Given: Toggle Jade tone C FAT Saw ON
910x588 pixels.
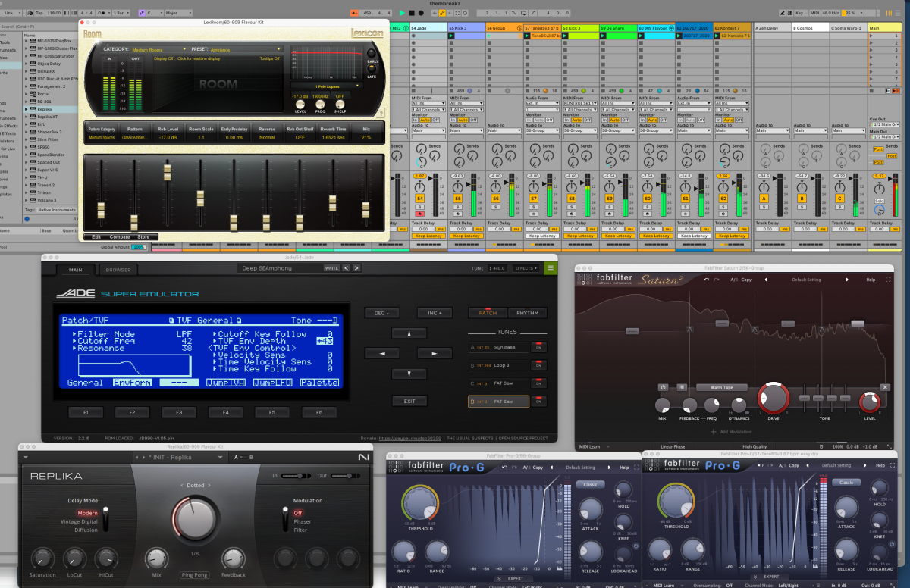Looking at the screenshot, I should pyautogui.click(x=538, y=383).
